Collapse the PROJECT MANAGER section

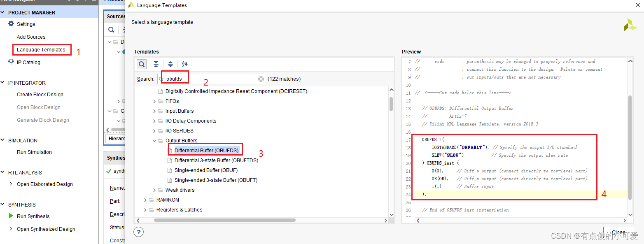click(3, 12)
